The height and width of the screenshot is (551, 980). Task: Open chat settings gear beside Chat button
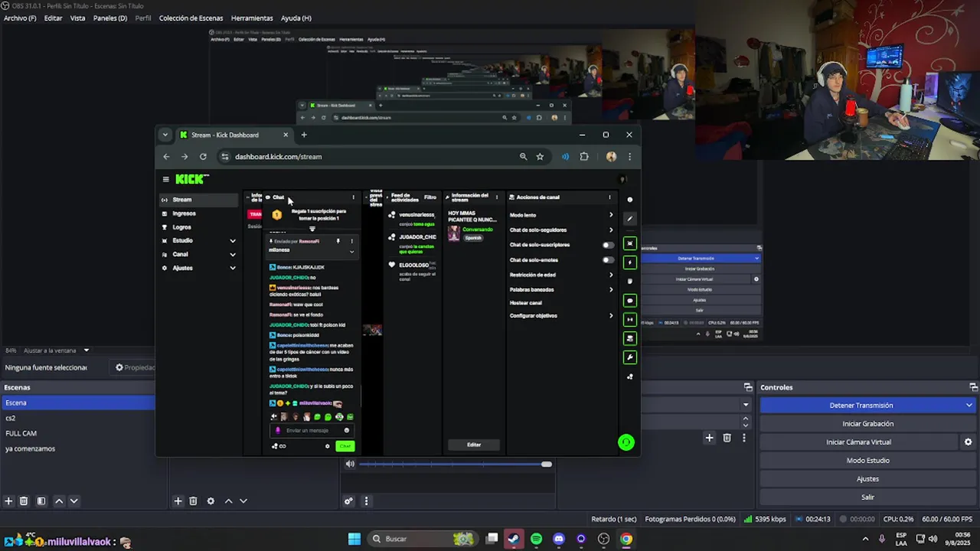coord(328,446)
